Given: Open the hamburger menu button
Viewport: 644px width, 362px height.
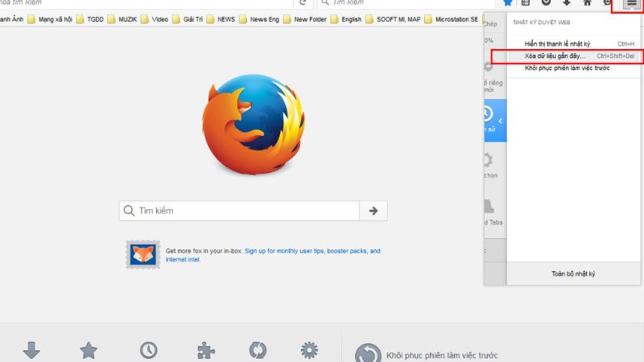Looking at the screenshot, I should point(631,4).
